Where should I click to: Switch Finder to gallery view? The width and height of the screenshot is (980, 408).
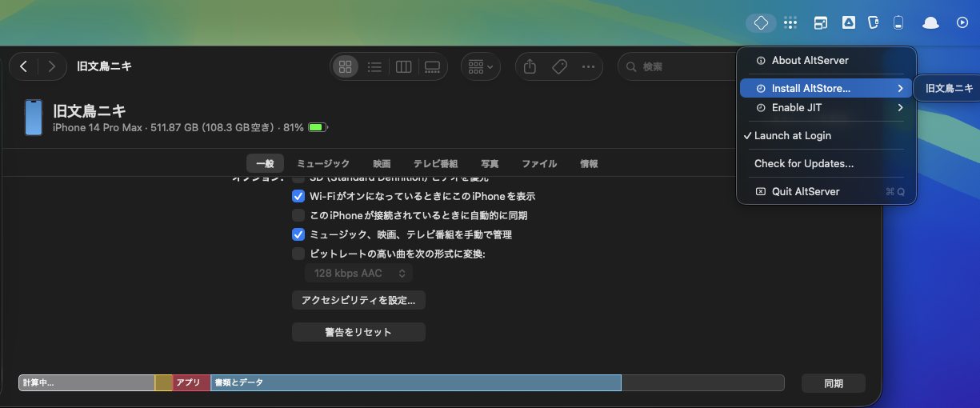pyautogui.click(x=432, y=67)
